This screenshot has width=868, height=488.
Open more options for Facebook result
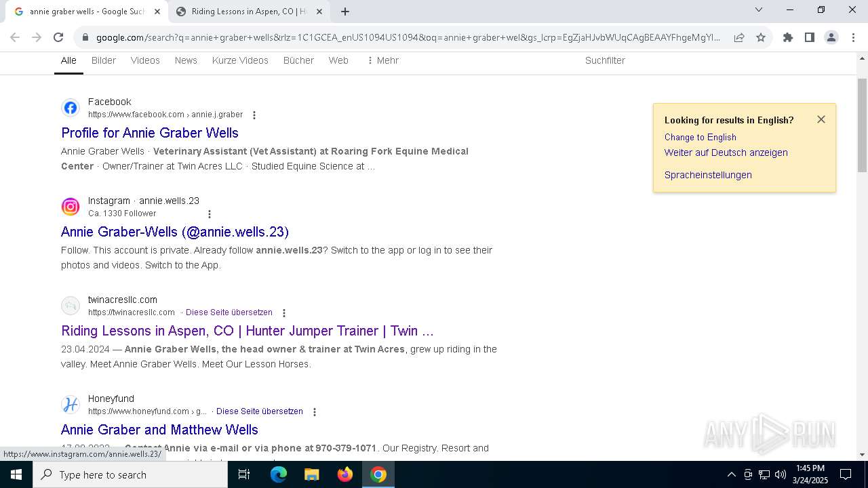point(254,115)
